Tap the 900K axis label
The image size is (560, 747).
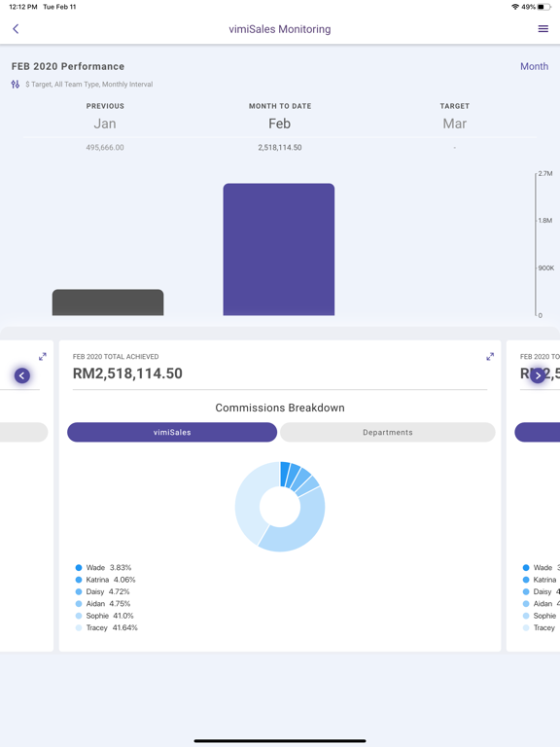tap(546, 267)
